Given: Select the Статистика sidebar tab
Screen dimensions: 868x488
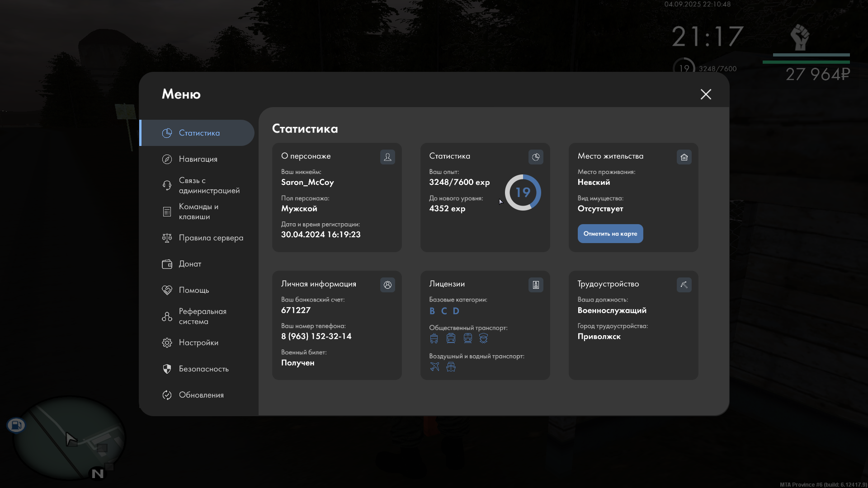Looking at the screenshot, I should pyautogui.click(x=198, y=133).
